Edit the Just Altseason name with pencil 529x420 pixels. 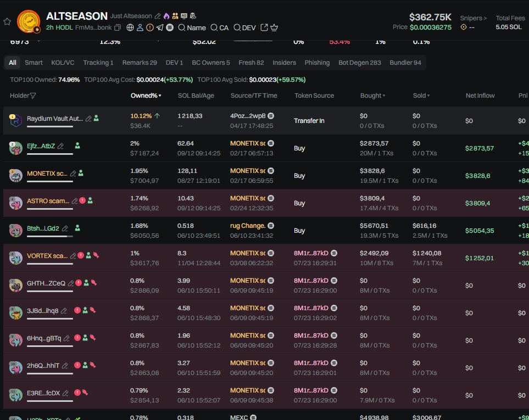158,16
